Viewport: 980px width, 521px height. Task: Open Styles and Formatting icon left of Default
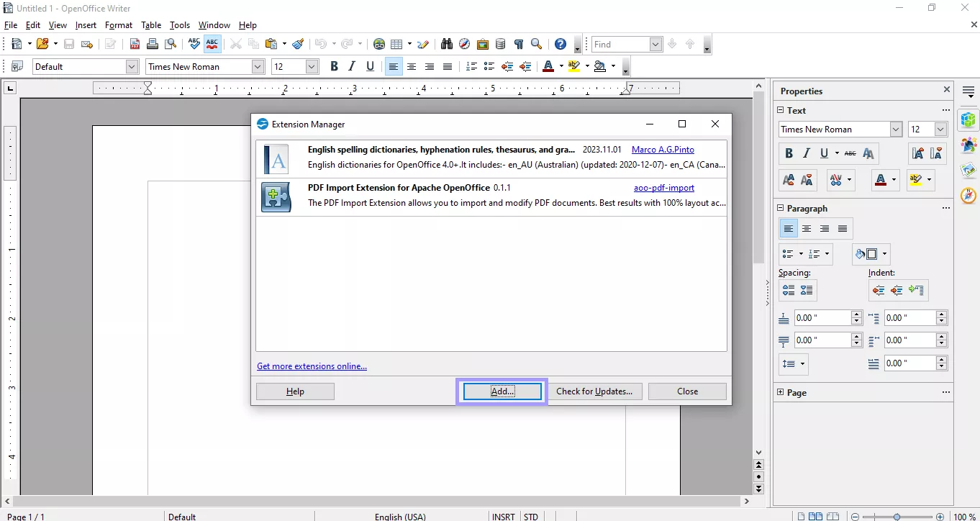[17, 66]
